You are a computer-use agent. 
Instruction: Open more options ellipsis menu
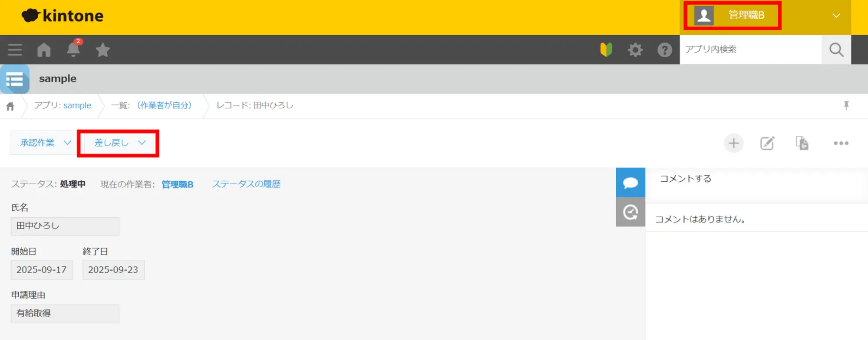841,143
